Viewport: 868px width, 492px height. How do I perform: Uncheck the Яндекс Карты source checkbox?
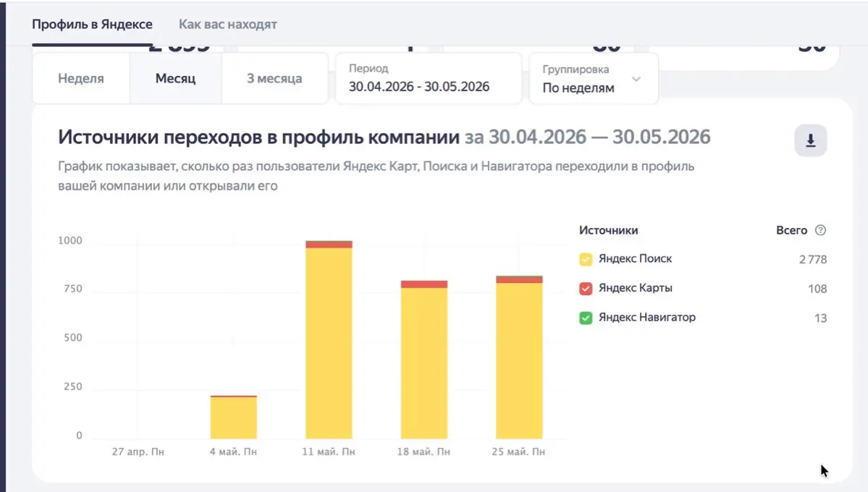point(586,289)
